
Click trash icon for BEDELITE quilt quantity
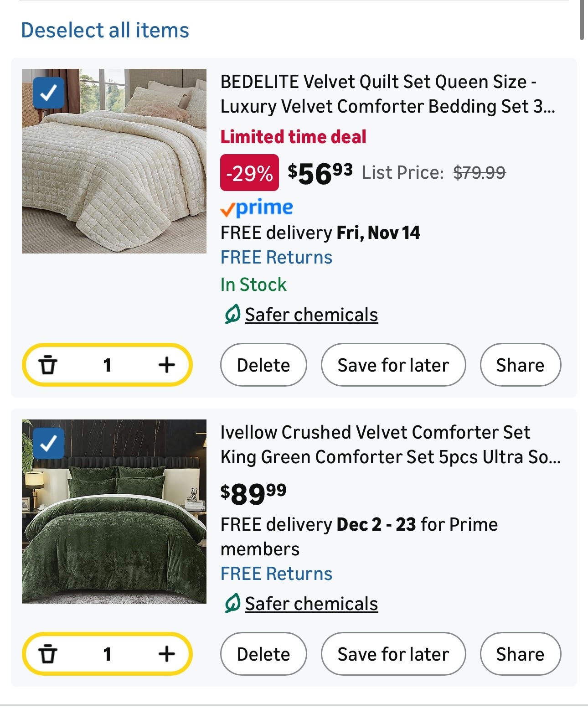click(47, 365)
